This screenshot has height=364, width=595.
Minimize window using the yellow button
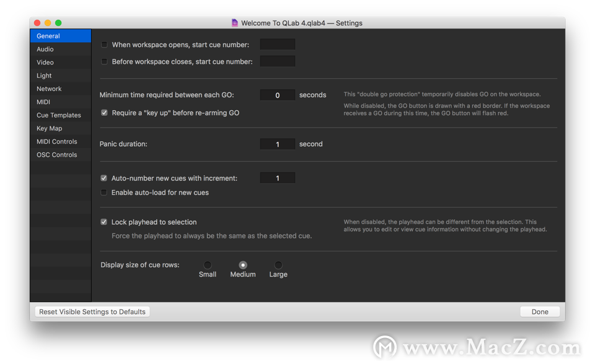point(48,23)
